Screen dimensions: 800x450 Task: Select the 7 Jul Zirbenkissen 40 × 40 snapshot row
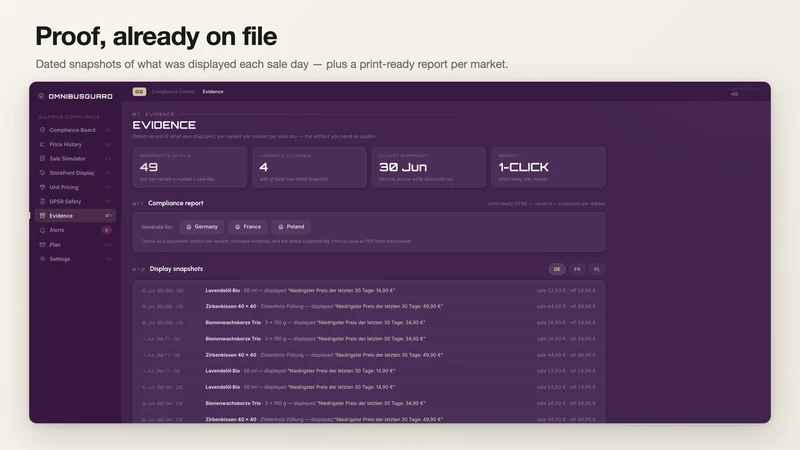click(x=369, y=355)
